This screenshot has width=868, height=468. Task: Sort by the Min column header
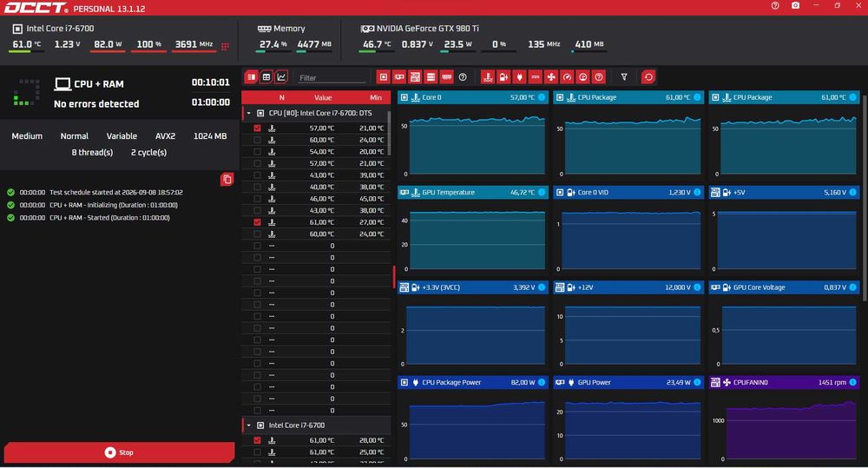pos(376,97)
